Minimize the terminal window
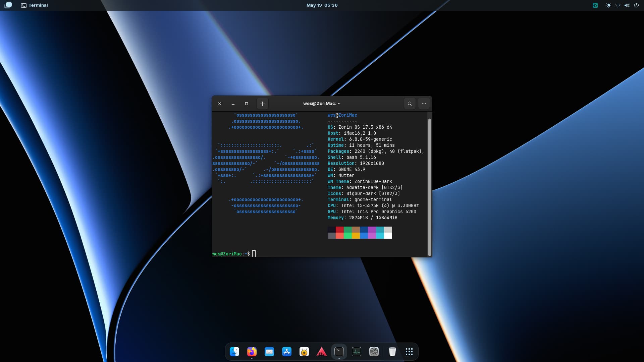Screen dimensions: 644x362 (233, 104)
